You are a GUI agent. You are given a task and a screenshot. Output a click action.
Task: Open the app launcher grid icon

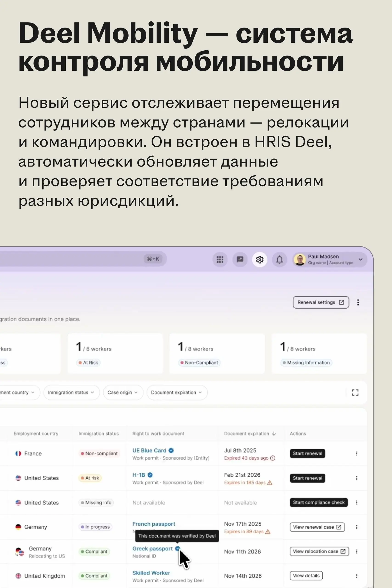220,260
